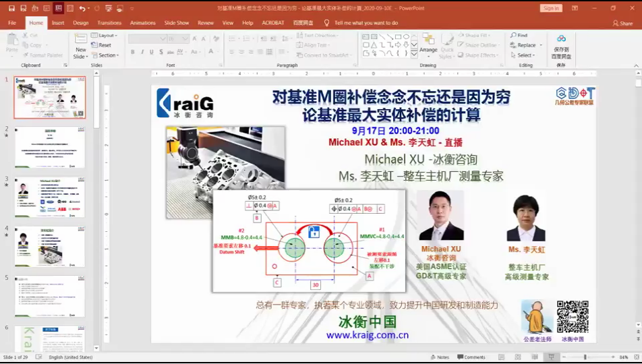Click the Sign in button
This screenshot has width=642, height=364.
pyautogui.click(x=551, y=8)
